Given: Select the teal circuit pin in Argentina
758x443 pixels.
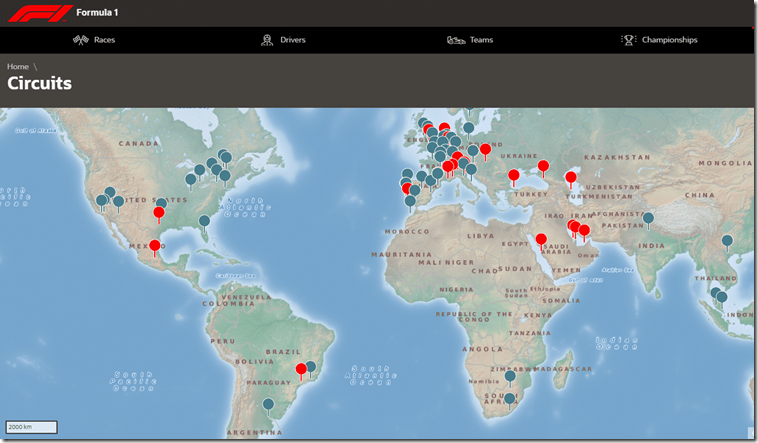Looking at the screenshot, I should tap(268, 405).
